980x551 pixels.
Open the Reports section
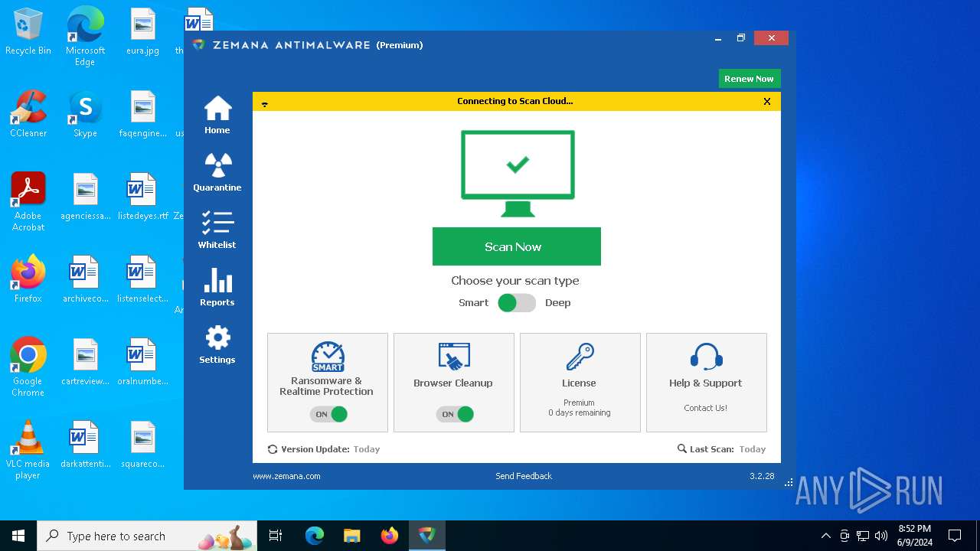(217, 287)
